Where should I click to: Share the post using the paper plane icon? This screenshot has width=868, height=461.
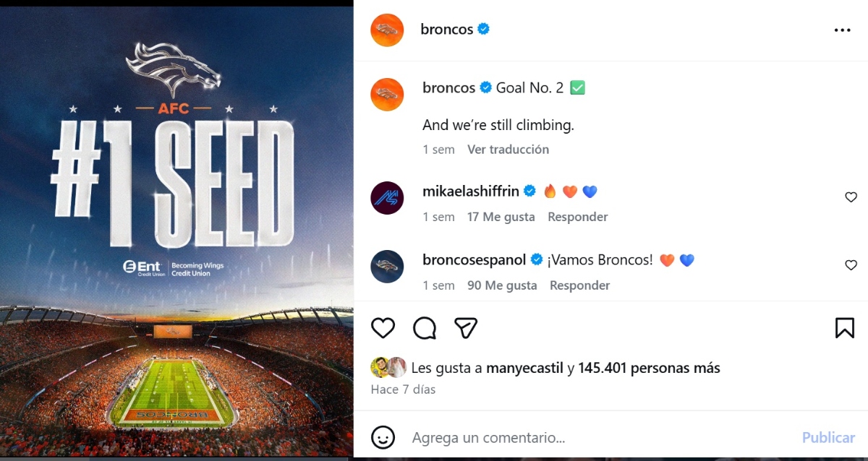point(466,327)
